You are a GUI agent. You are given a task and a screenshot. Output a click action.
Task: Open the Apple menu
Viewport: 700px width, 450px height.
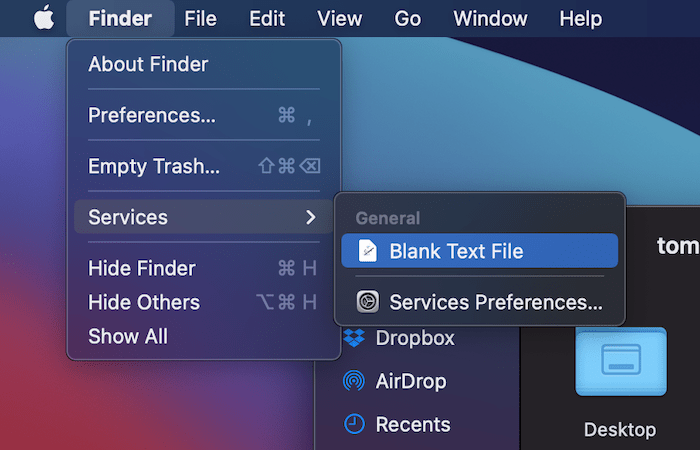[x=44, y=18]
